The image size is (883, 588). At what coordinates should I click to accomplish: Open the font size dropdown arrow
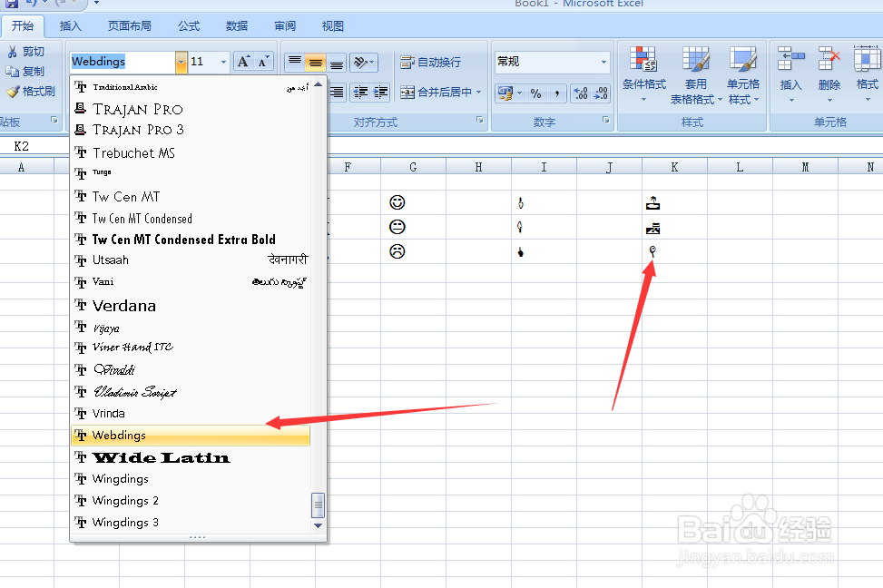[223, 62]
